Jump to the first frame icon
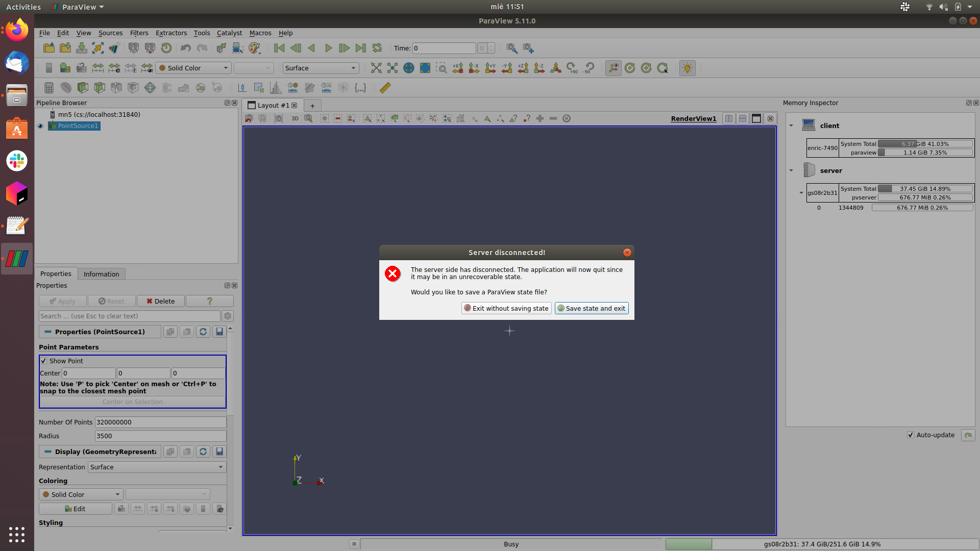 tap(279, 48)
